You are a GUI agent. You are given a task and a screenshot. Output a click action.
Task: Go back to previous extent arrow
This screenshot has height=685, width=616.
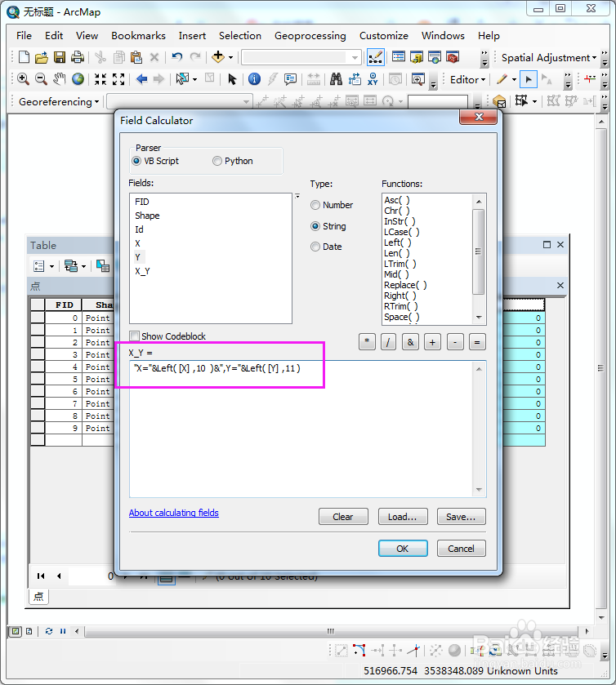[141, 79]
